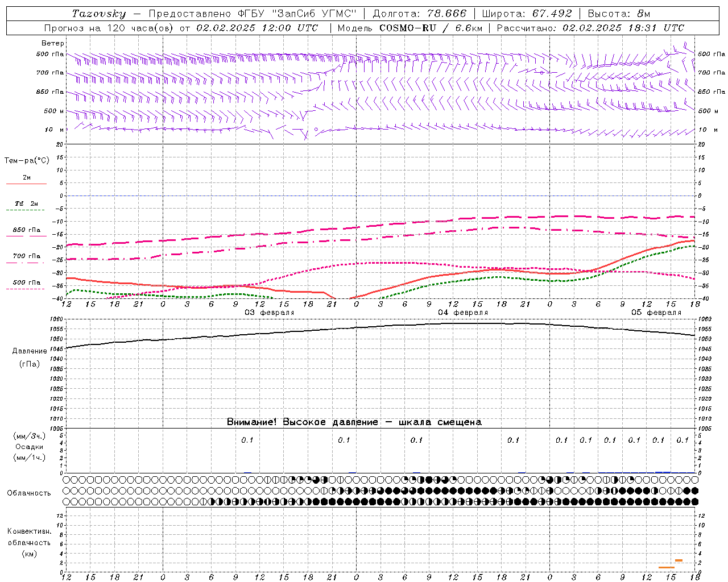The height and width of the screenshot is (582, 728).
Task: Click the "Рассчитано: 02.02.2025 18:31 UTC" timestamp
Action: coord(590,28)
